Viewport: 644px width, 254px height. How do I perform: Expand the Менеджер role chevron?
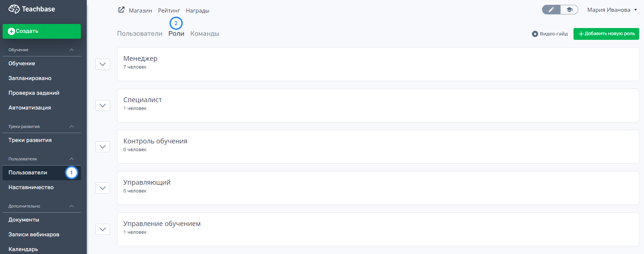tap(103, 64)
